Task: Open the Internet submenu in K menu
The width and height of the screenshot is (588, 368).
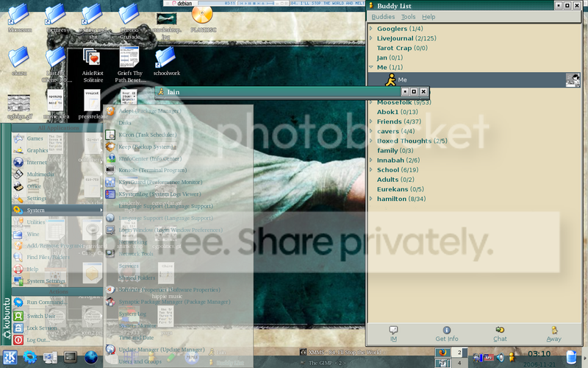Action: (x=57, y=162)
